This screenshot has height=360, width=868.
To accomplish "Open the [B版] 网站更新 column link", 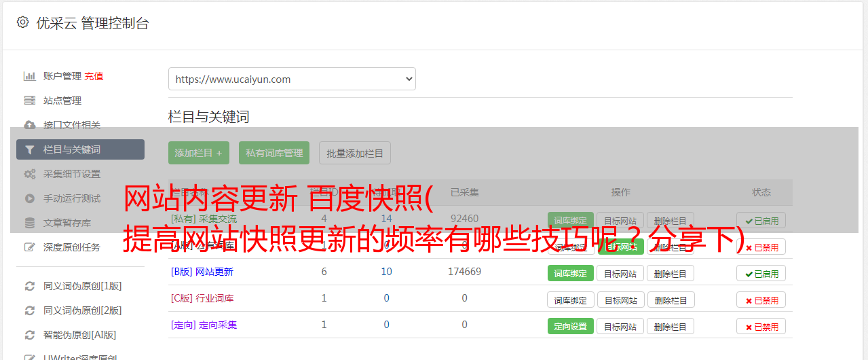I will coord(202,272).
